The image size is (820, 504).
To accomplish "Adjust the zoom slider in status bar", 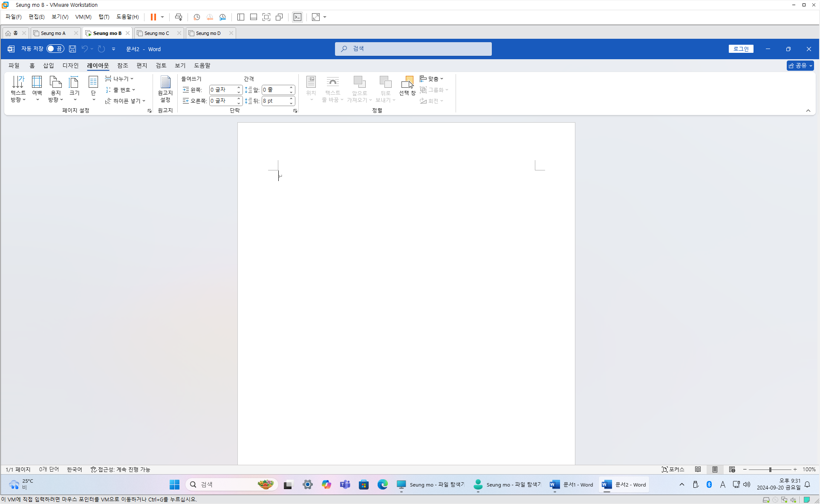I will pos(770,469).
